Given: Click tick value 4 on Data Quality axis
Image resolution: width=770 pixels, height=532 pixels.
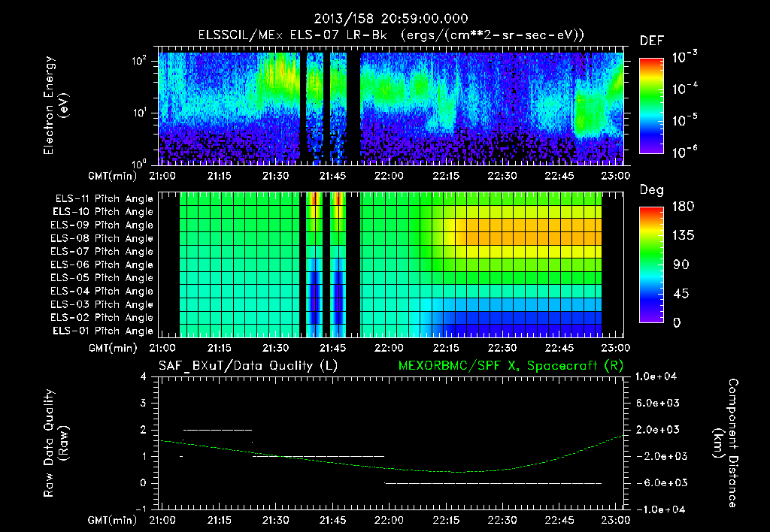Looking at the screenshot, I should click(143, 376).
